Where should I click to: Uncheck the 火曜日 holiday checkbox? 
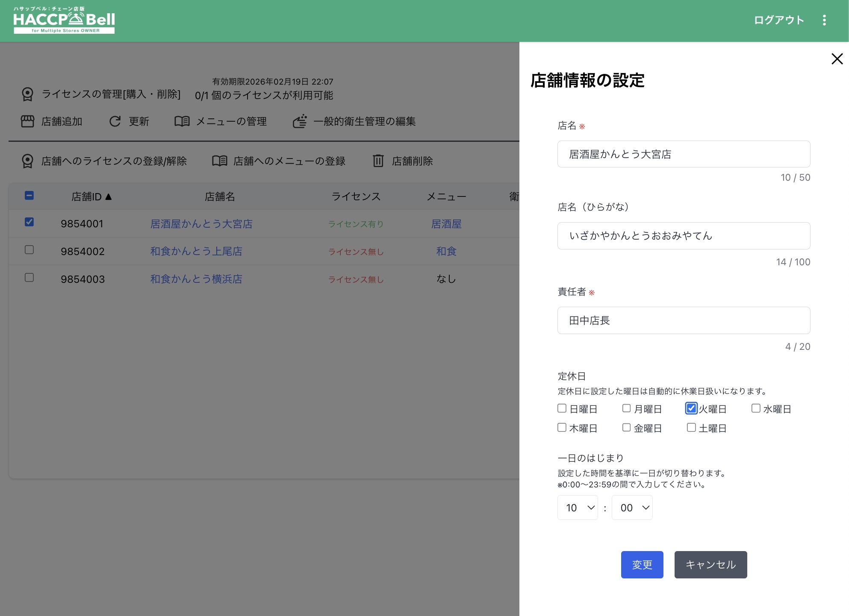(x=691, y=408)
